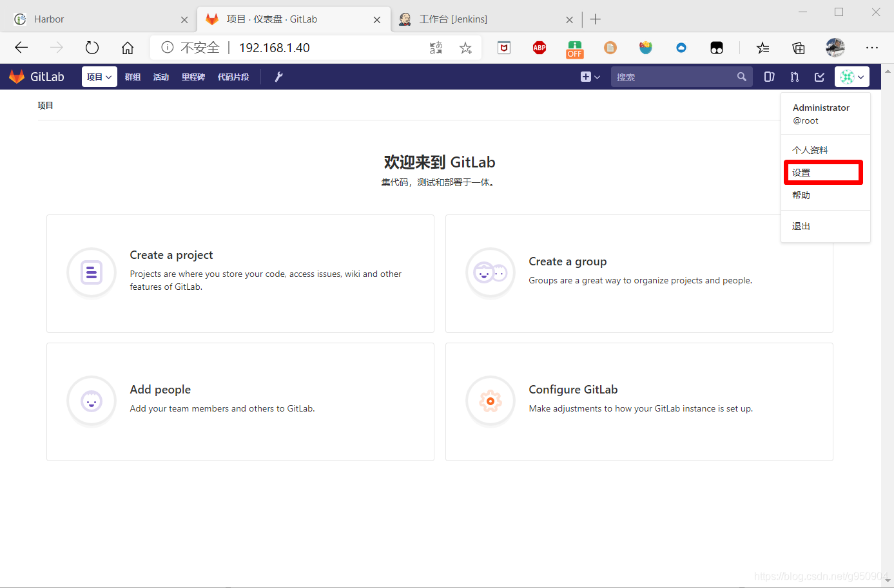Open the Configure GitLab card
This screenshot has width=894, height=588.
(x=639, y=402)
